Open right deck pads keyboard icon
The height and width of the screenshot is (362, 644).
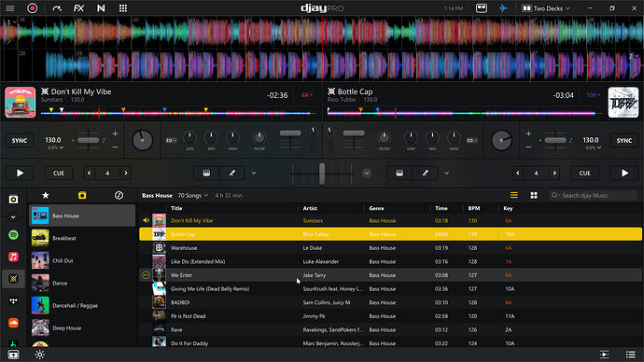(399, 174)
